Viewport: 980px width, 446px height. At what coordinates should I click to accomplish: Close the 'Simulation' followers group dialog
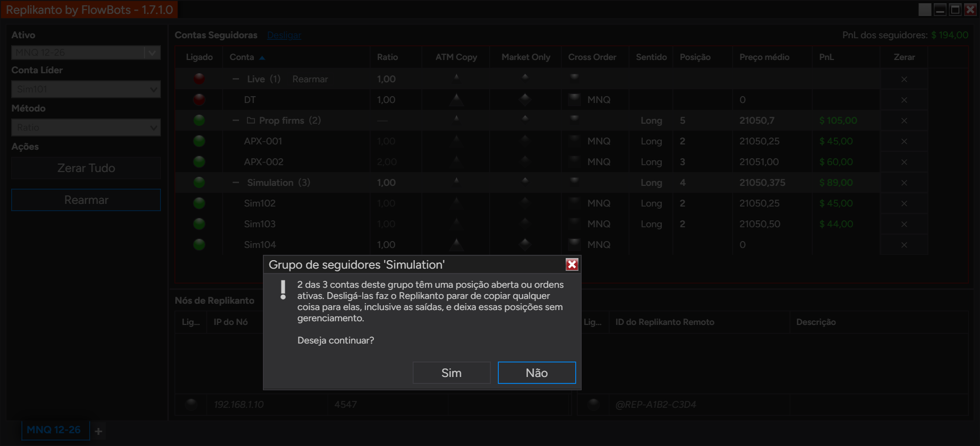572,264
